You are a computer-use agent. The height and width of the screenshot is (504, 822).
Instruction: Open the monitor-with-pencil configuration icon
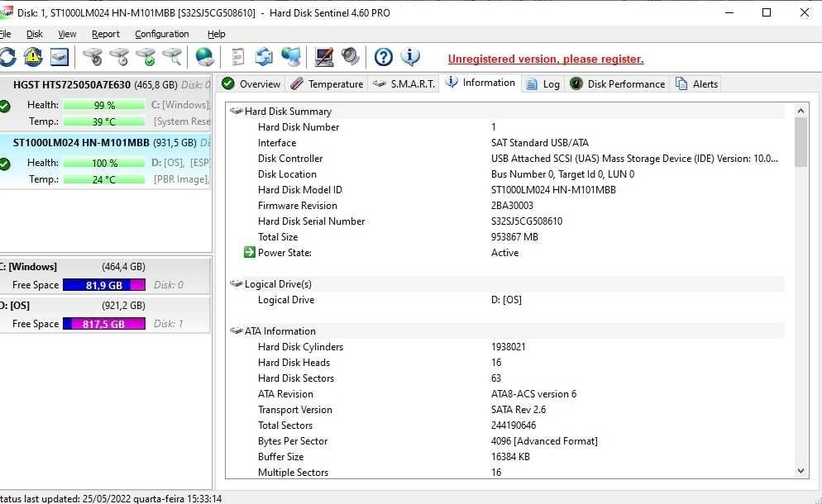[324, 56]
